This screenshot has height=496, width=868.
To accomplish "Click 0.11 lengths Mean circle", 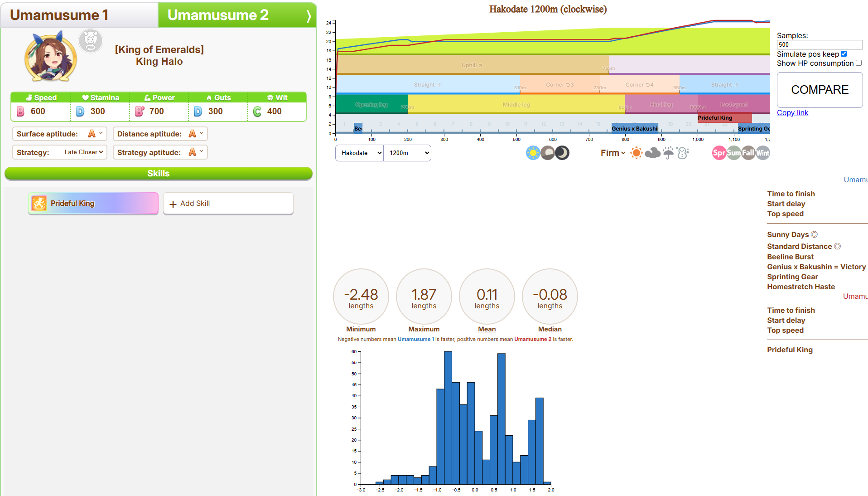I will [487, 297].
